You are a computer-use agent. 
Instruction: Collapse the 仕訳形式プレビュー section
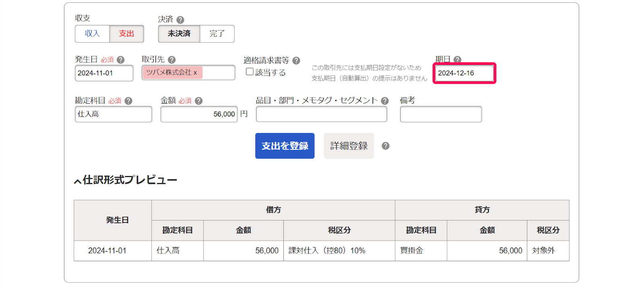tap(78, 181)
